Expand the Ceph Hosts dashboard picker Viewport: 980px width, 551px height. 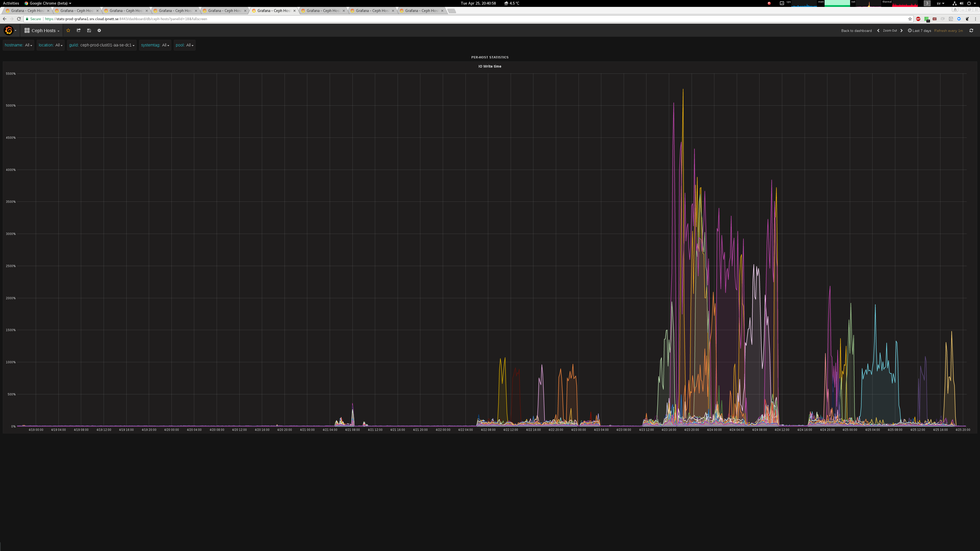(x=42, y=30)
